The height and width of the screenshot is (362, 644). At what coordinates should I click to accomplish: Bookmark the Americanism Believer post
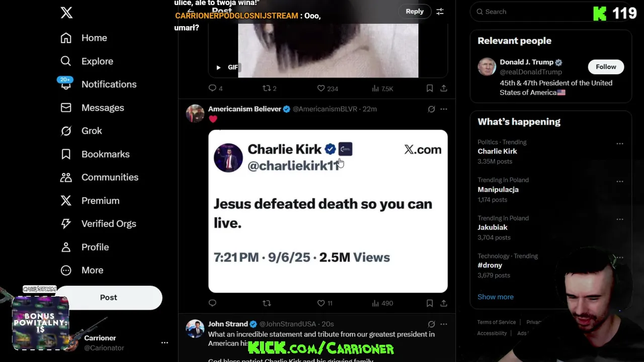pos(430,303)
